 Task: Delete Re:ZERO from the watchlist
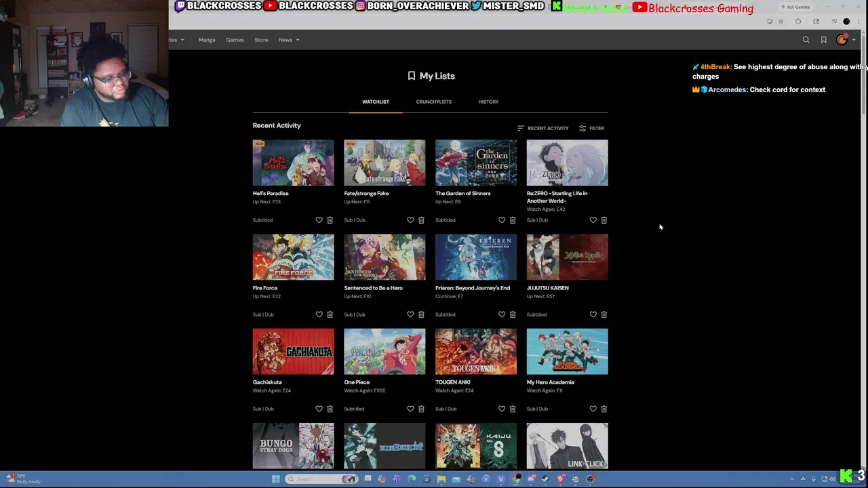[604, 220]
